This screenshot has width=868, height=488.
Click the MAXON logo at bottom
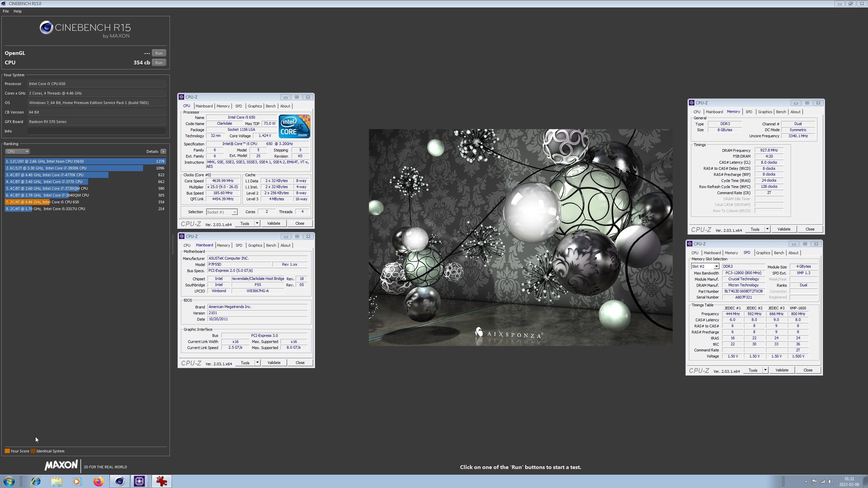[x=61, y=465]
